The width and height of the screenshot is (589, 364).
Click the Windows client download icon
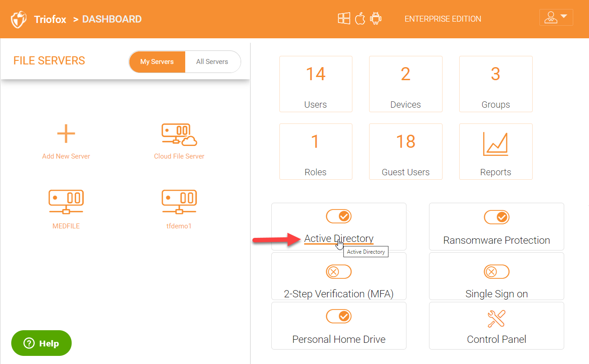click(x=344, y=18)
